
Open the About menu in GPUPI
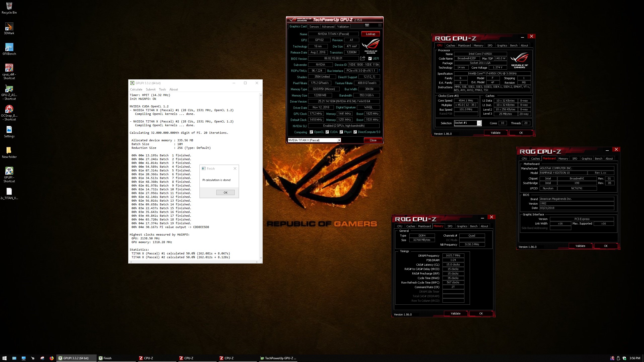174,89
